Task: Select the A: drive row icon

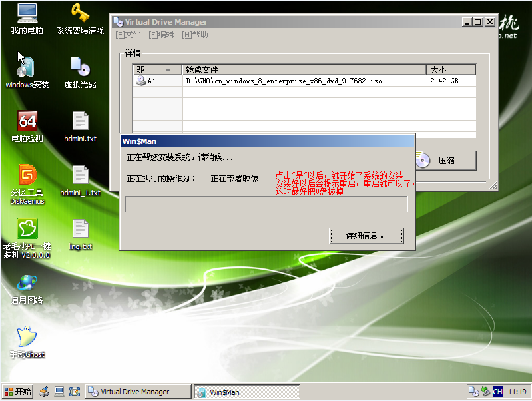Action: point(140,81)
